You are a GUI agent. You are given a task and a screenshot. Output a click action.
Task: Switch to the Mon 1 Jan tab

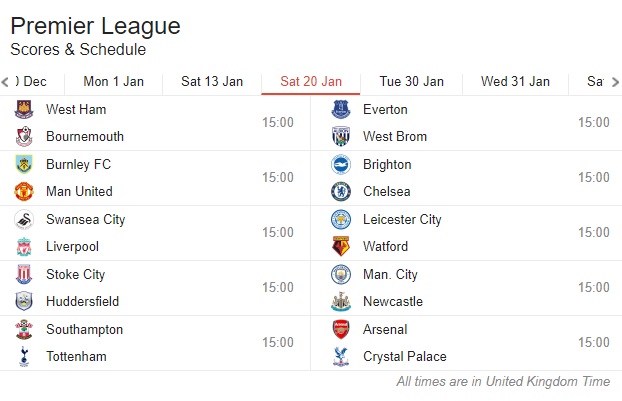113,82
